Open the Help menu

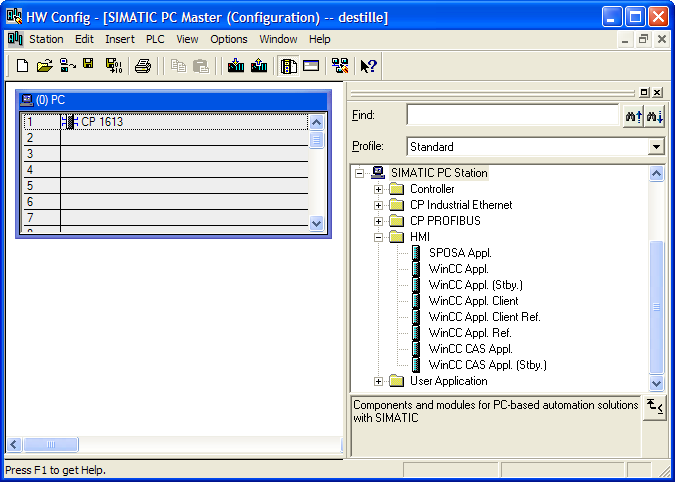click(319, 39)
